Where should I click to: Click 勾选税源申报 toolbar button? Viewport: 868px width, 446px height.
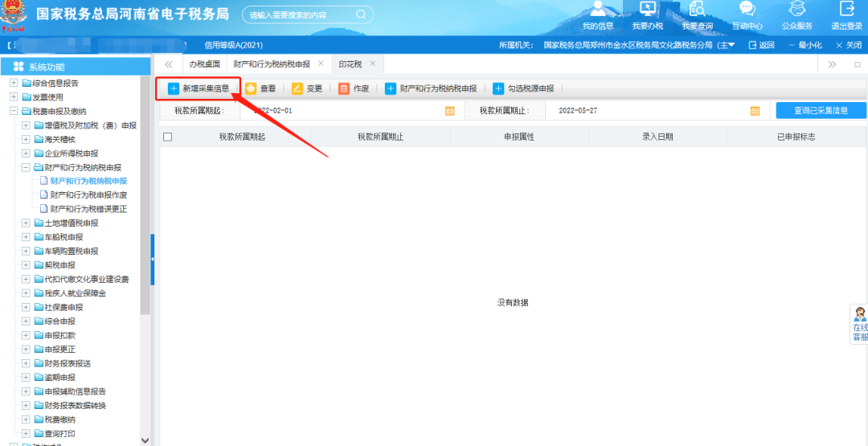click(x=522, y=88)
